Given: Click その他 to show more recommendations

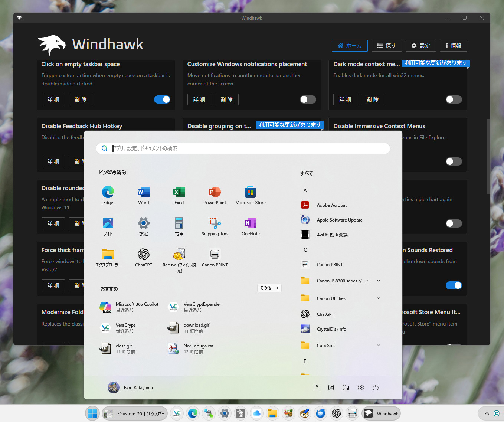Looking at the screenshot, I should pyautogui.click(x=269, y=288).
